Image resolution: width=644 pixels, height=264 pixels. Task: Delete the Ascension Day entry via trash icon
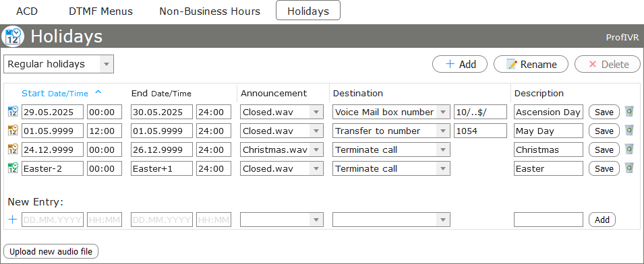pos(629,112)
